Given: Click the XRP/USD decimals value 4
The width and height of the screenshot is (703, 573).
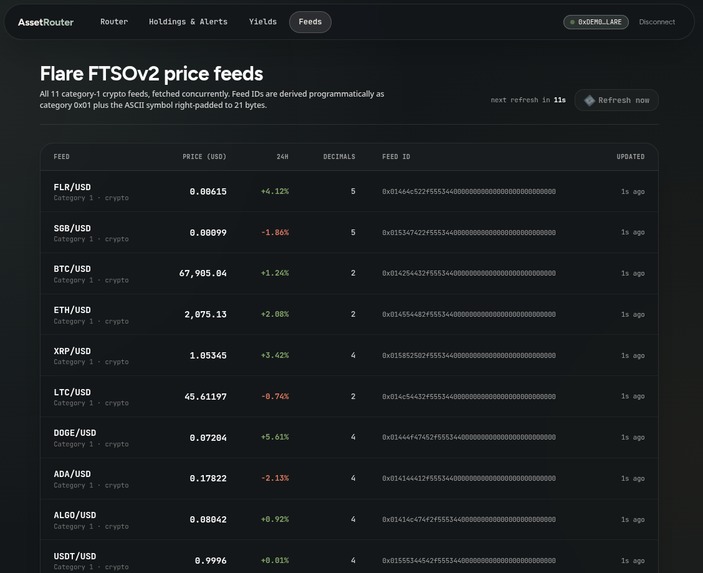Looking at the screenshot, I should tap(353, 356).
